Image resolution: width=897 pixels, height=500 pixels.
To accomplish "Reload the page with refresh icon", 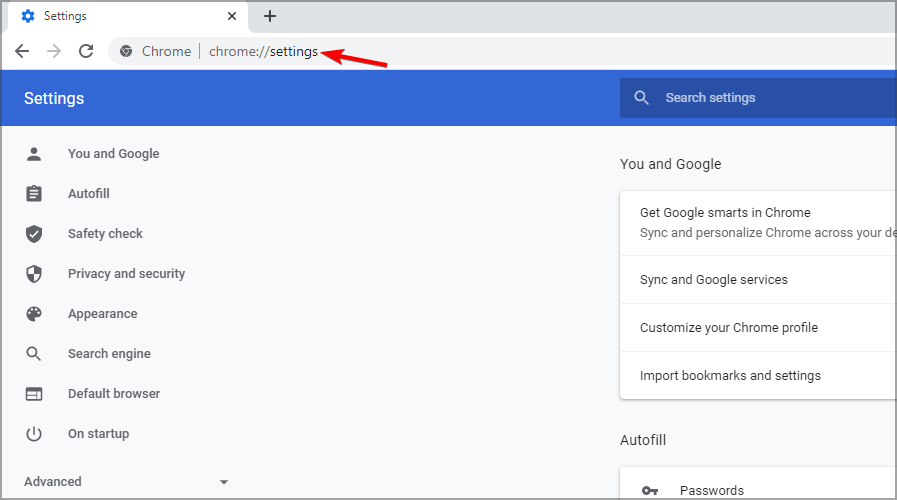I will point(86,51).
